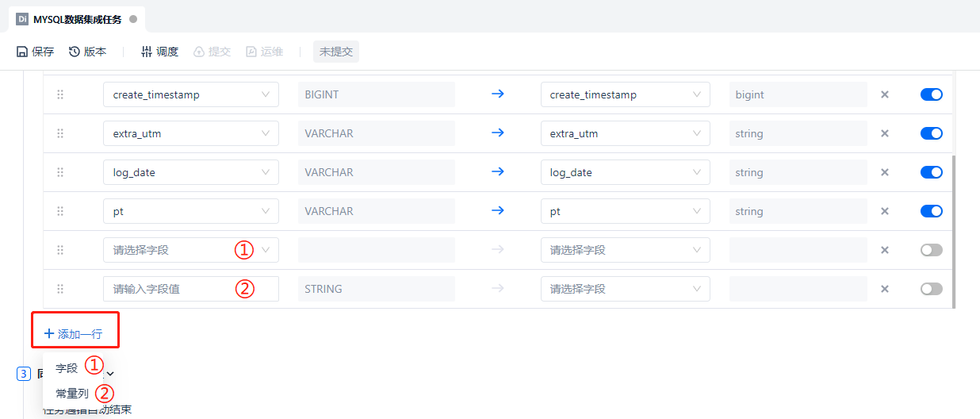The height and width of the screenshot is (419, 980).
Task: Select 字段 from the add-row menu
Action: 67,368
